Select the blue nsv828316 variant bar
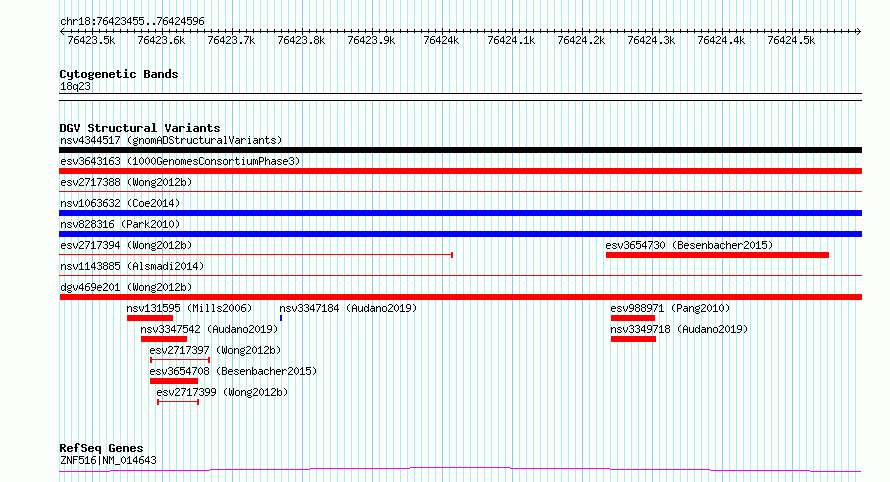 pyautogui.click(x=460, y=234)
